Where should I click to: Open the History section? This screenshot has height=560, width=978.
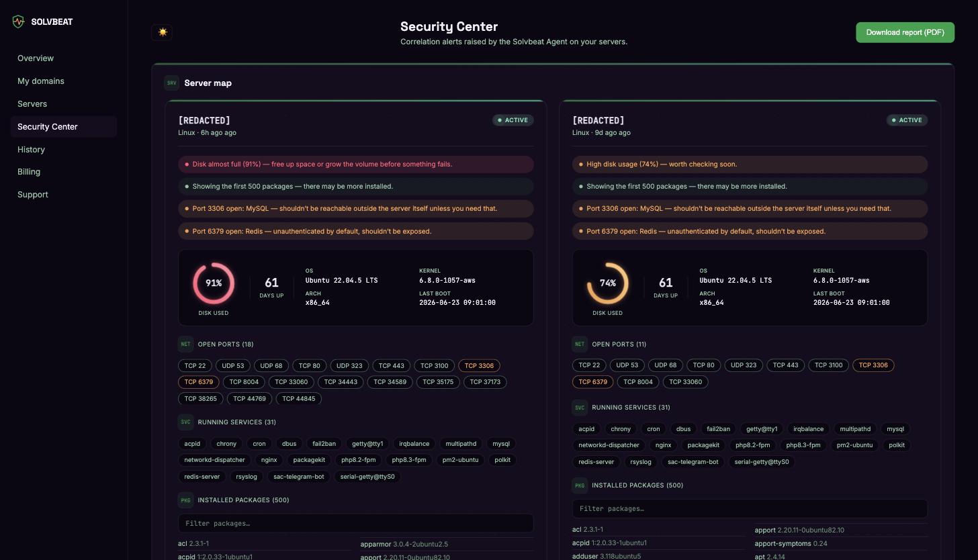click(x=63, y=150)
